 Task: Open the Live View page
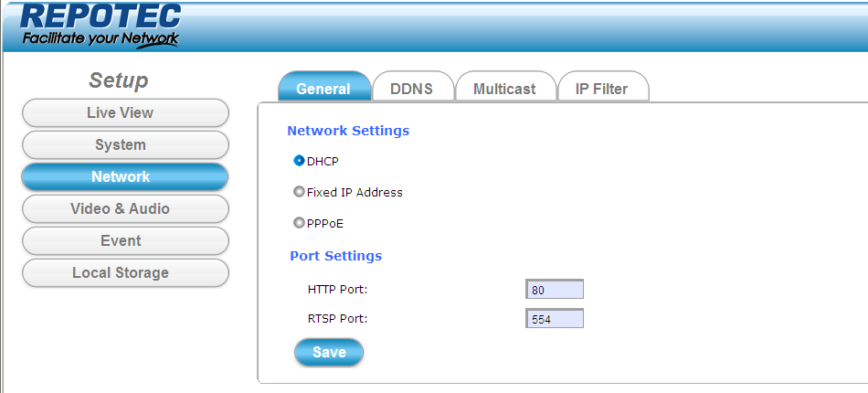point(125,113)
